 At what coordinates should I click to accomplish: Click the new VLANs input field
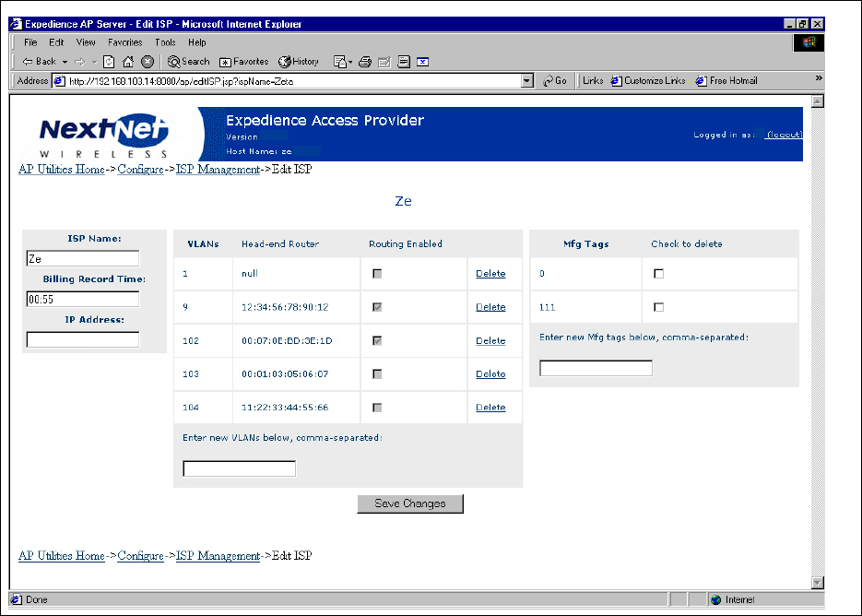[239, 468]
